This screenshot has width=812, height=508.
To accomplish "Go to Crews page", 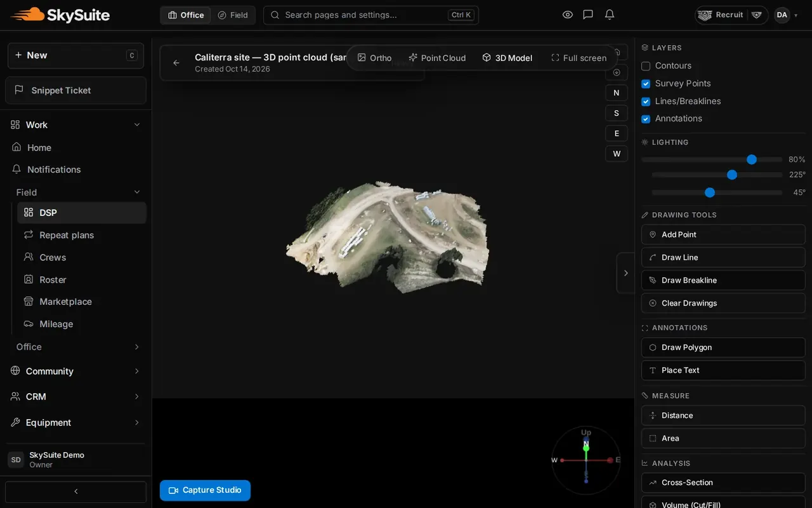I will point(82,257).
